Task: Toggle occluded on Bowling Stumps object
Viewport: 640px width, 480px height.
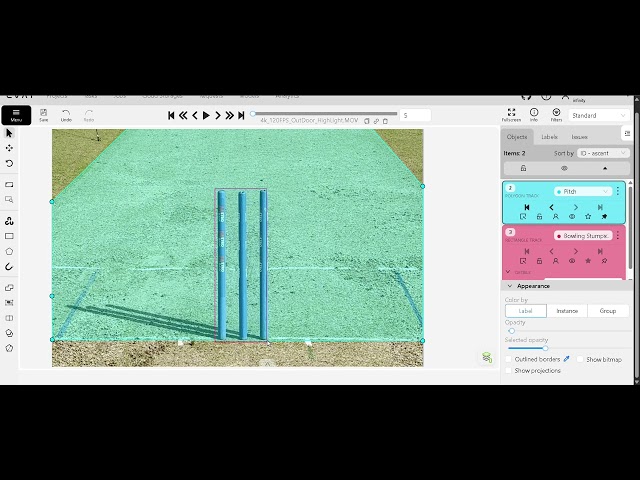Action: click(556, 261)
